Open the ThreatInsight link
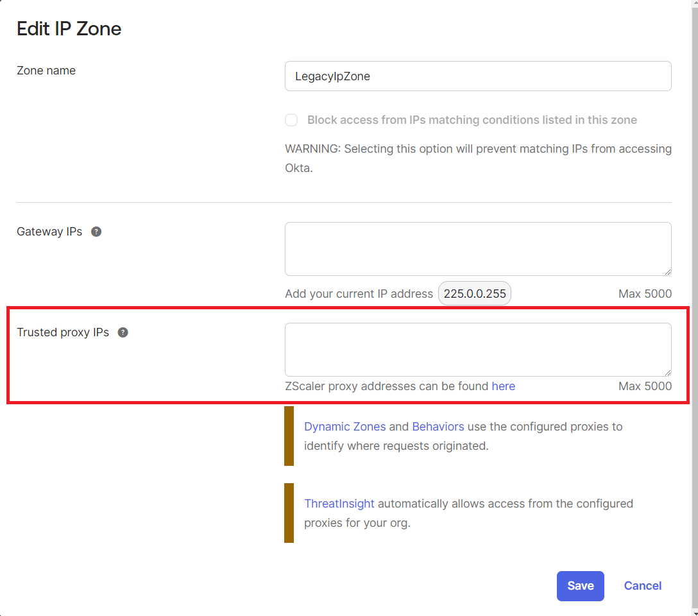This screenshot has width=698, height=616. pos(339,504)
